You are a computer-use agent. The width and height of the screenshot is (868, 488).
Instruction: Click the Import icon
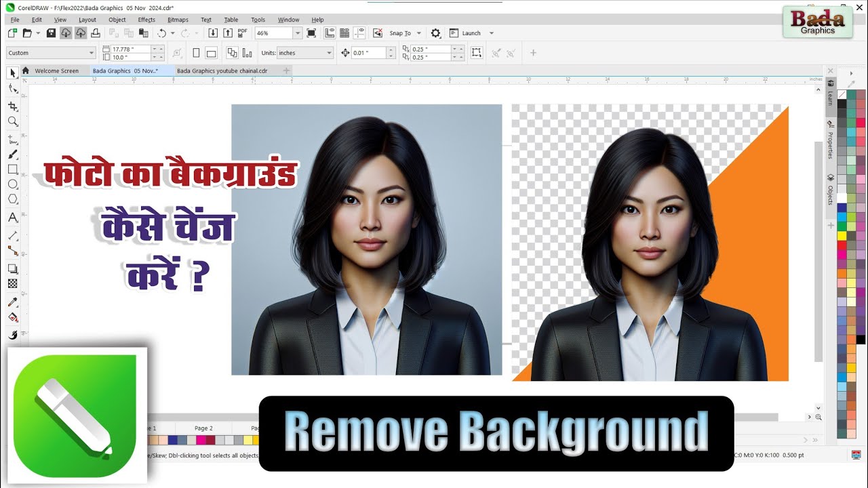click(212, 33)
